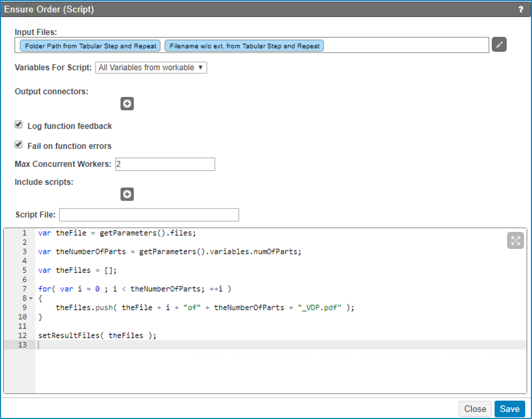Click the help question mark icon
The width and height of the screenshot is (532, 419).
pos(521,9)
